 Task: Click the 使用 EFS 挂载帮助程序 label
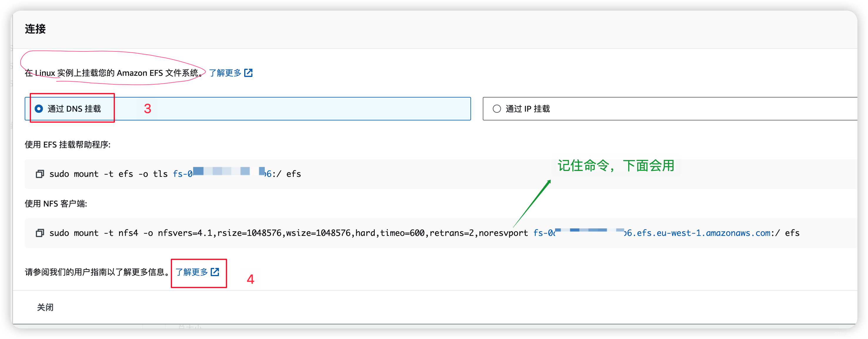click(x=68, y=145)
